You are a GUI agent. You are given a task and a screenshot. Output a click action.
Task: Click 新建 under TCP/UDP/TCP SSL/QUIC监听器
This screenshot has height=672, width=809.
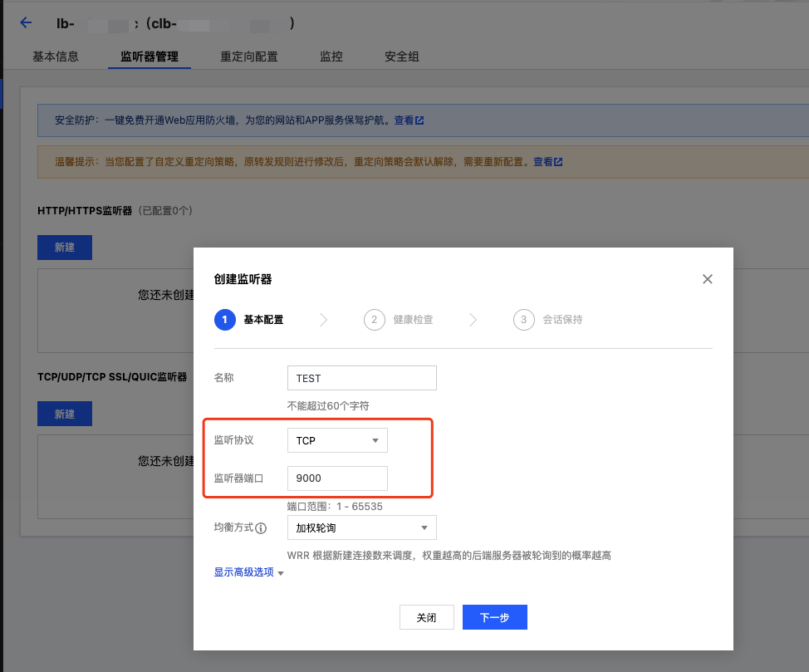tap(65, 414)
